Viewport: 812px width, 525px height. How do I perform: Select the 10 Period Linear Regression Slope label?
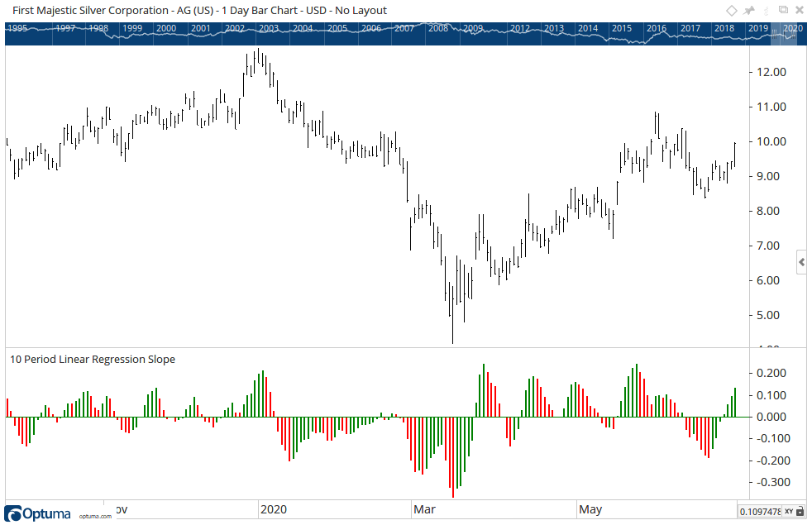click(92, 360)
